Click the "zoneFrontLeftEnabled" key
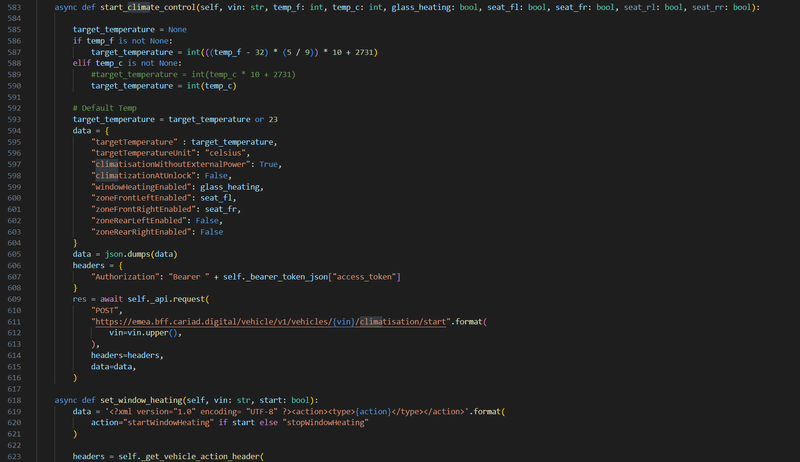 142,198
